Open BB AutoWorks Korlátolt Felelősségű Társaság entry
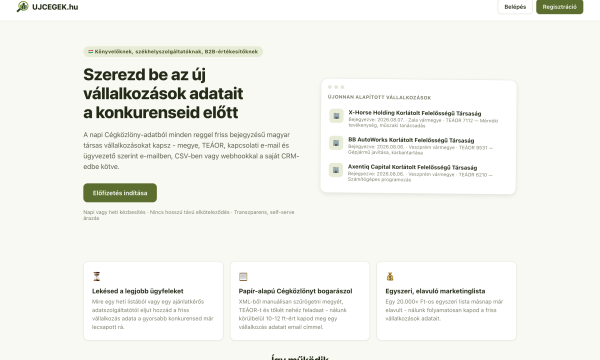The image size is (600, 360). (411, 140)
